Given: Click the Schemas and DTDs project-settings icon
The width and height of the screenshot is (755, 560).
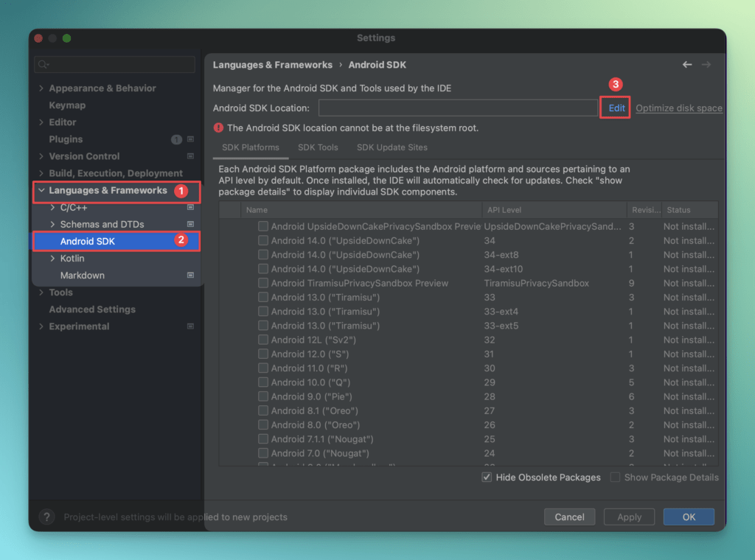Looking at the screenshot, I should [191, 224].
